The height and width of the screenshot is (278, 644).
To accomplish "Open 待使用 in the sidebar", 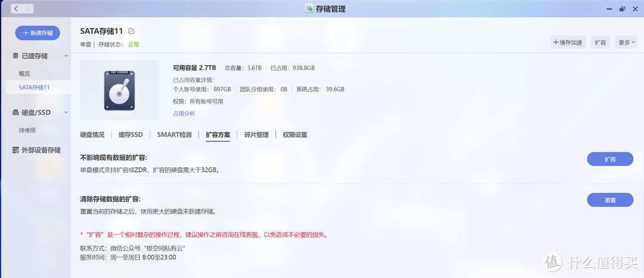I will click(27, 130).
